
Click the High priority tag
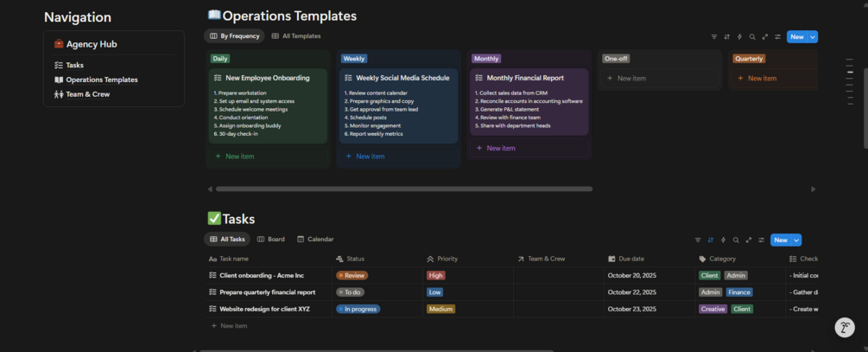(436, 276)
